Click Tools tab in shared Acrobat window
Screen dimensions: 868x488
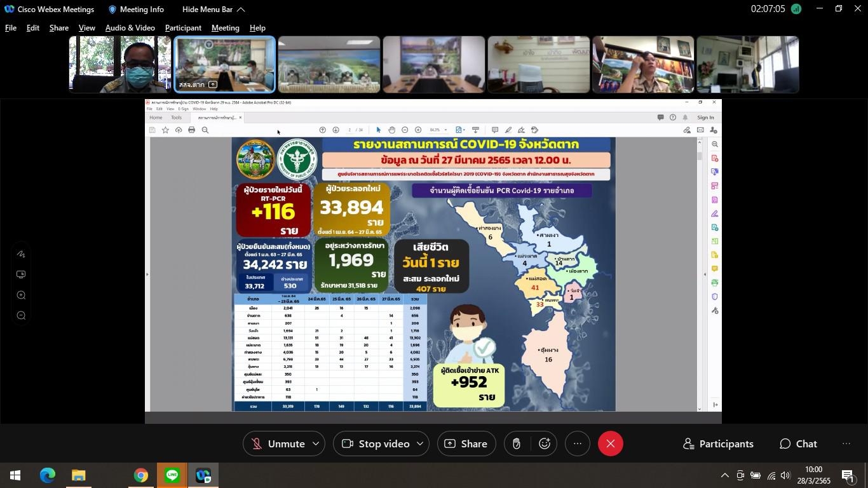pos(176,118)
